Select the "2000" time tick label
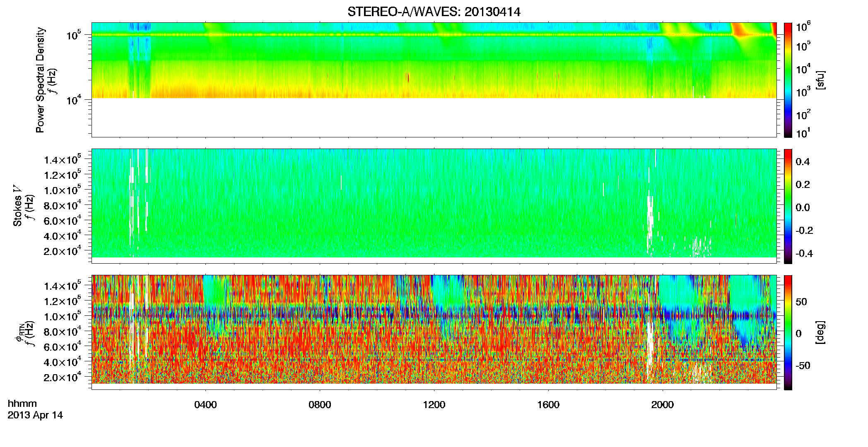Viewport: 868px width, 447px height. [663, 405]
